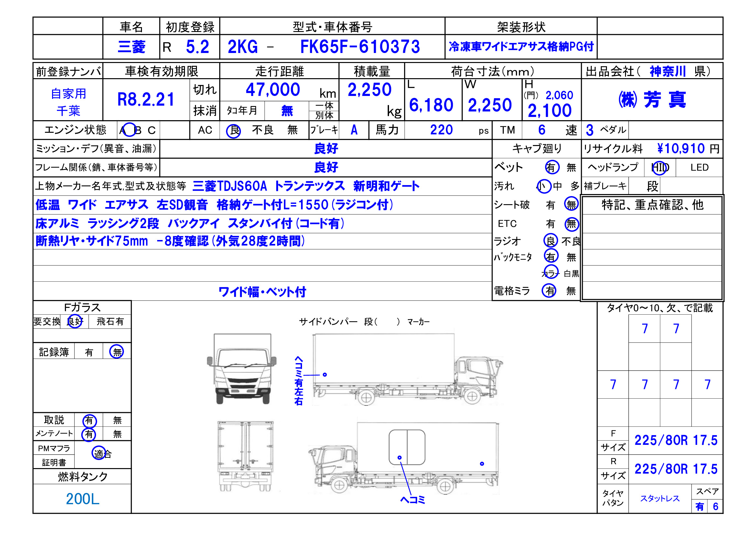The height and width of the screenshot is (534, 756).
Task: Click the mileage value 47,000
Action: [x=273, y=89]
